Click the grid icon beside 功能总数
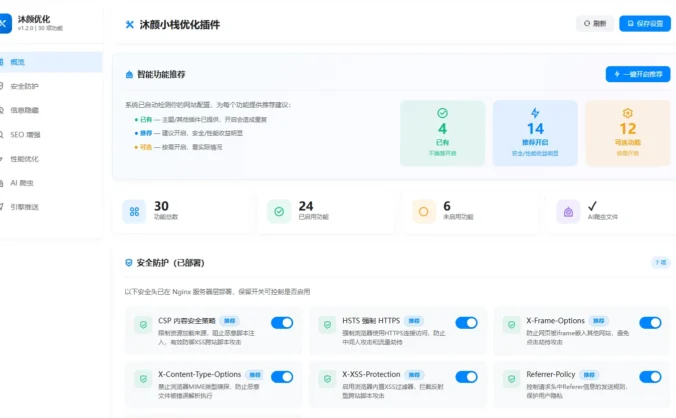This screenshot has height=418, width=676. click(133, 211)
